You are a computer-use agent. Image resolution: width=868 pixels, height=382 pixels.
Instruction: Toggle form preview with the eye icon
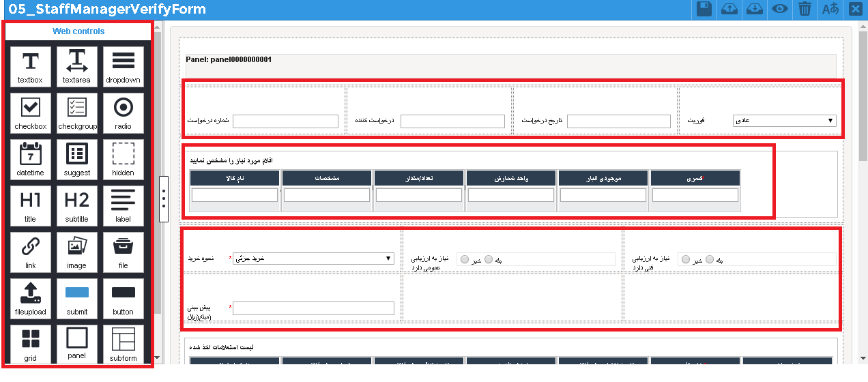(780, 9)
